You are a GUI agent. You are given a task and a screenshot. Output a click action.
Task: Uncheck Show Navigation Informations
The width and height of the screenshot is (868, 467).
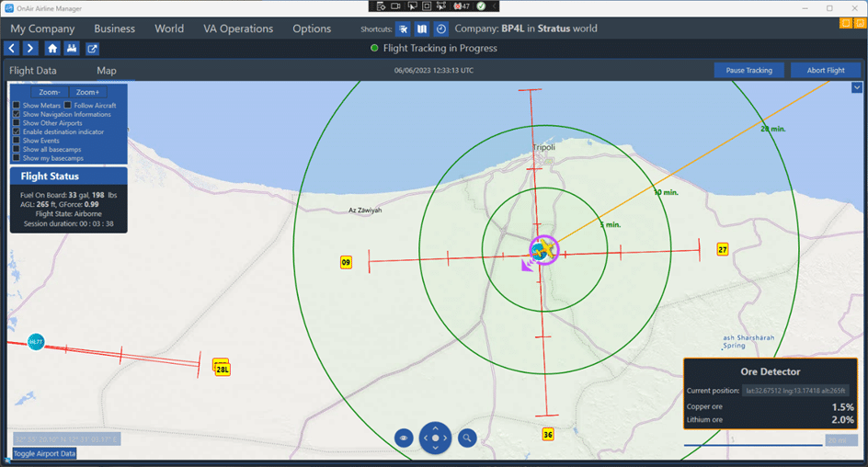(x=17, y=114)
